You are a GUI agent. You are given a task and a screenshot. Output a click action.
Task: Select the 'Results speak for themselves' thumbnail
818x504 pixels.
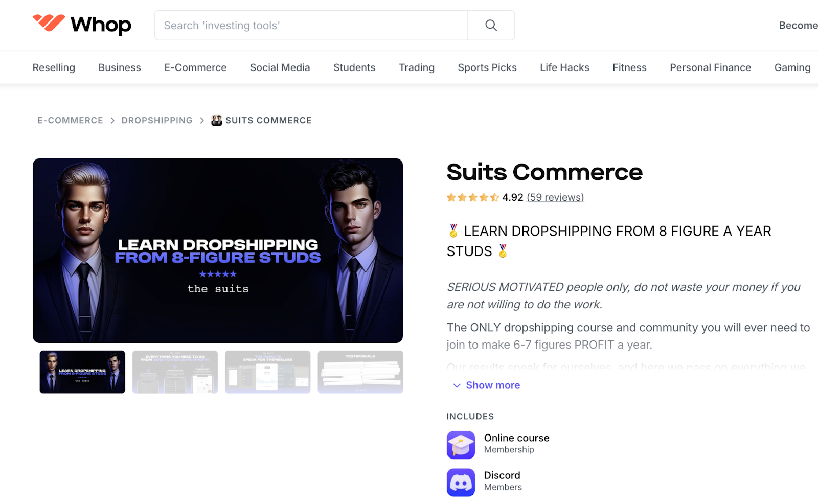point(267,372)
